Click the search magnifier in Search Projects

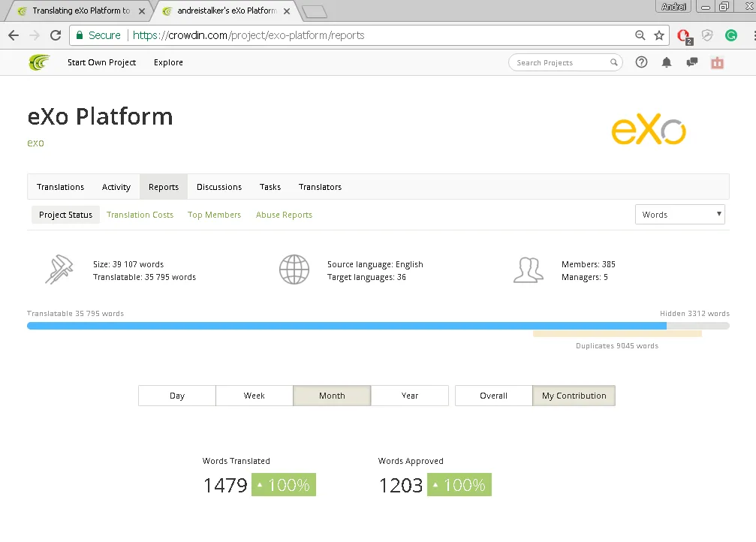[x=613, y=62]
